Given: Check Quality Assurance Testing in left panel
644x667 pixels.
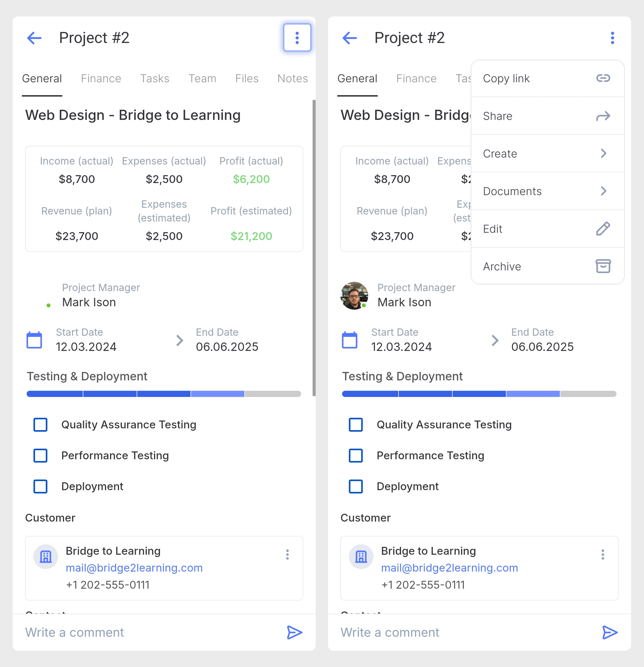Looking at the screenshot, I should (40, 424).
